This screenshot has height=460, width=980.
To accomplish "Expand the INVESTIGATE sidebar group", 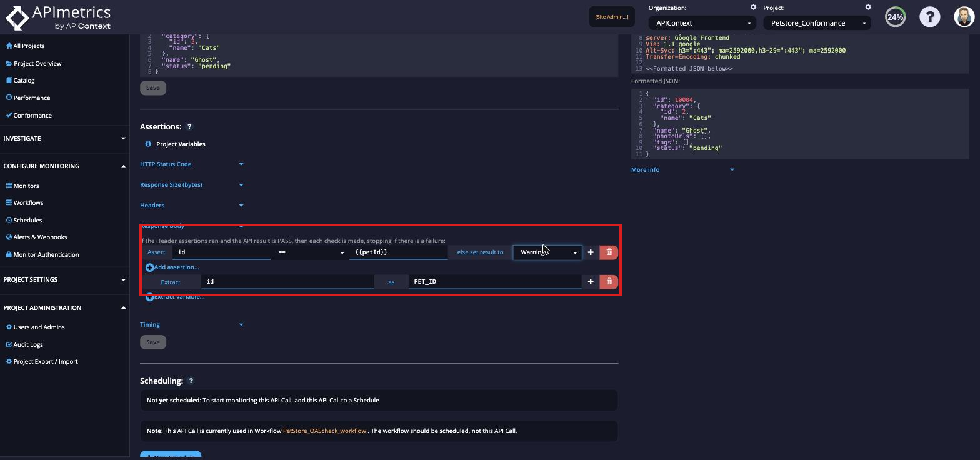I will (64, 138).
